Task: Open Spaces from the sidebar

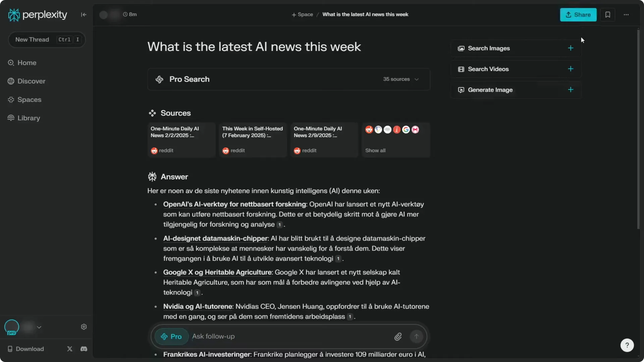Action: (x=29, y=100)
